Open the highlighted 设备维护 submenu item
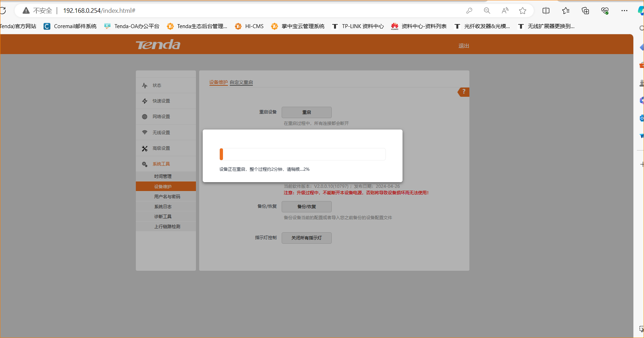644x338 pixels. [x=166, y=186]
